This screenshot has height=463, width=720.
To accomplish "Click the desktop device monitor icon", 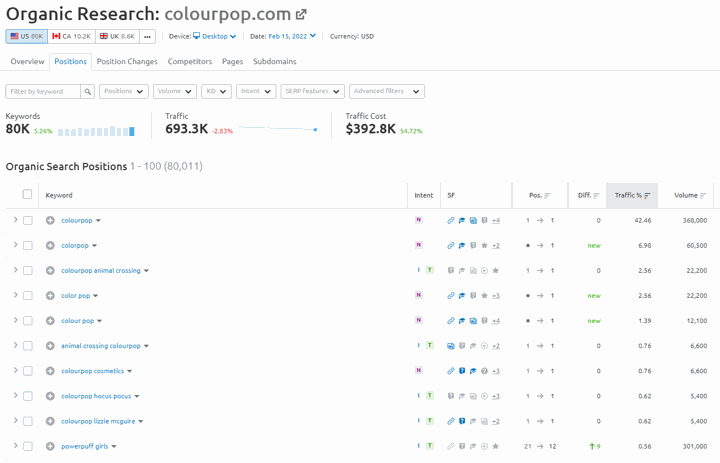I will point(197,36).
